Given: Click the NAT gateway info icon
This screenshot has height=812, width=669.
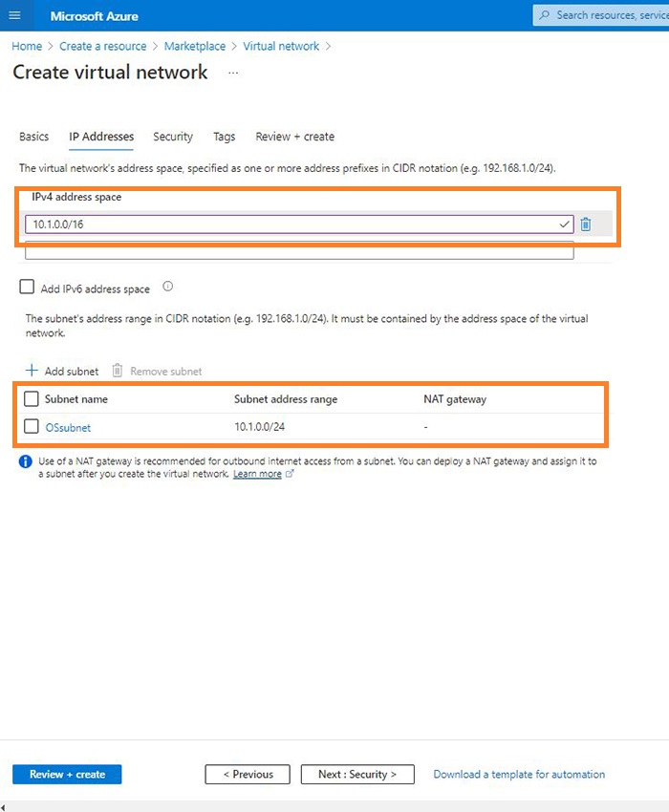Looking at the screenshot, I should (x=25, y=461).
